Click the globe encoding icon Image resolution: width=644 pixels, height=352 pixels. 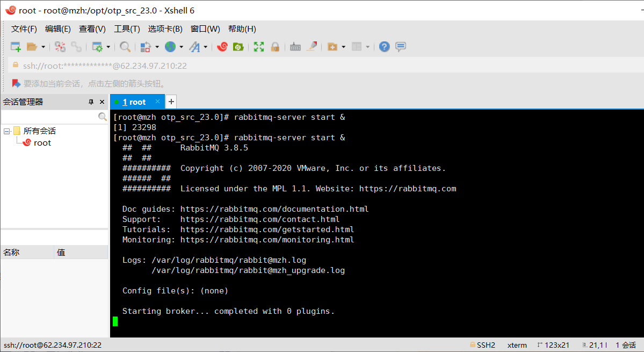pyautogui.click(x=170, y=47)
